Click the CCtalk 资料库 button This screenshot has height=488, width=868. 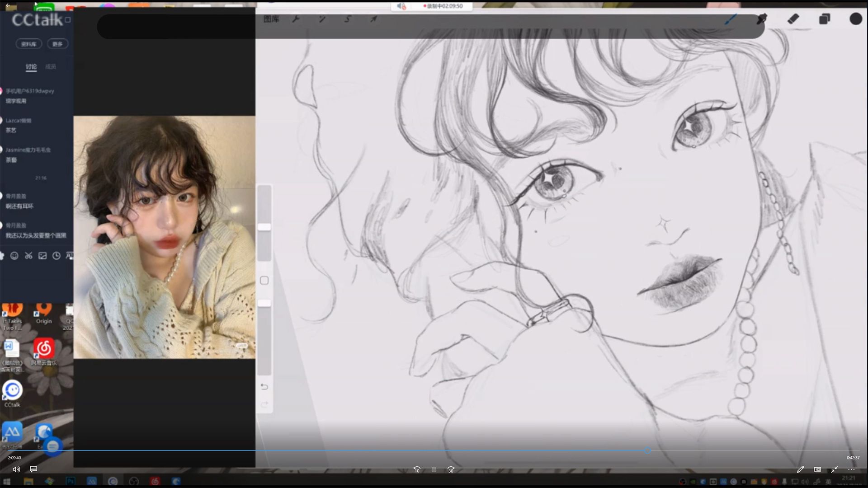point(29,44)
